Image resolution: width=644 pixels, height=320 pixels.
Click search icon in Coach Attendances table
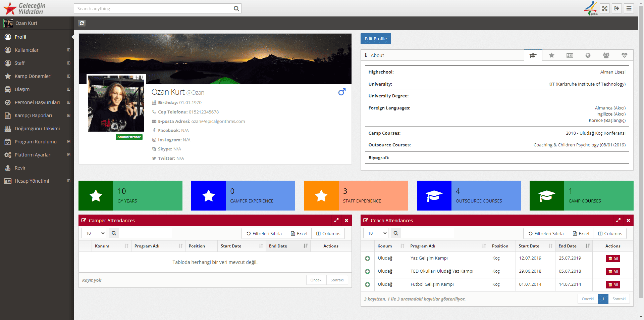pyautogui.click(x=396, y=233)
